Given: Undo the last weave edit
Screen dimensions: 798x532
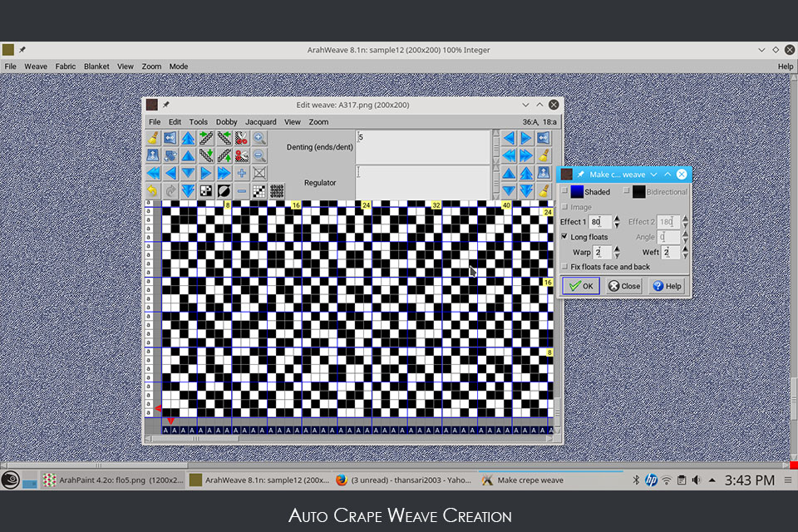Looking at the screenshot, I should [x=153, y=191].
